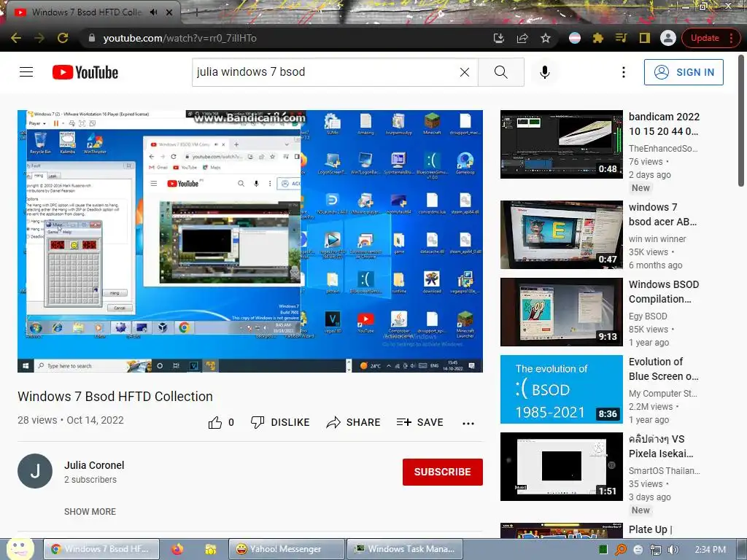Screen dimensions: 747x560
Task: Switch to Chrome Windows 7 Bsod taskbar item
Action: pyautogui.click(x=101, y=549)
